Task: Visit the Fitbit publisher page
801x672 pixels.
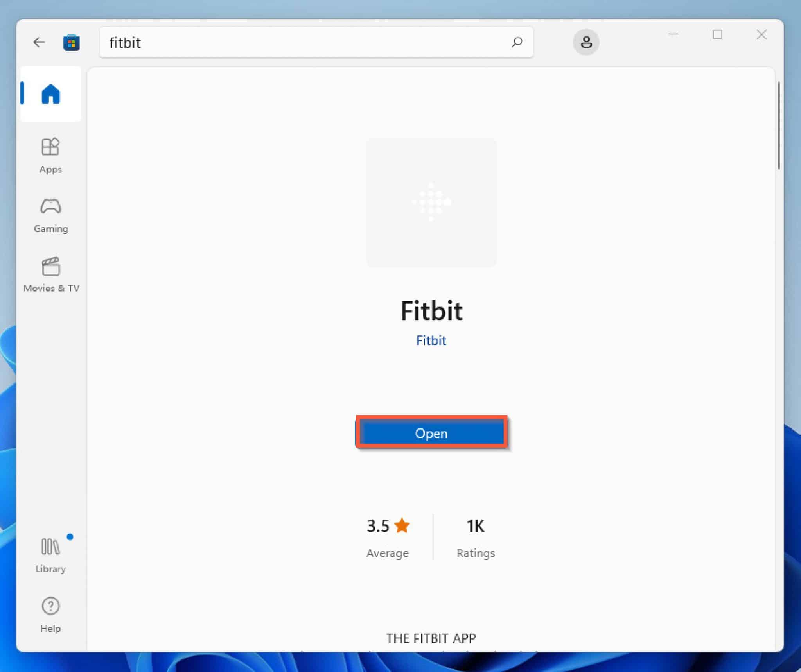Action: 431,340
